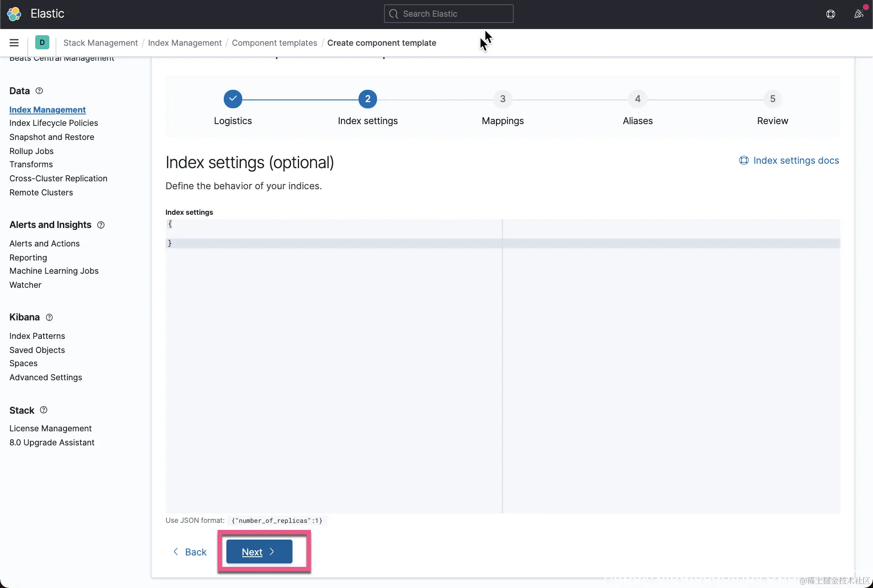Open the hamburger navigation menu
873x588 pixels.
tap(14, 43)
